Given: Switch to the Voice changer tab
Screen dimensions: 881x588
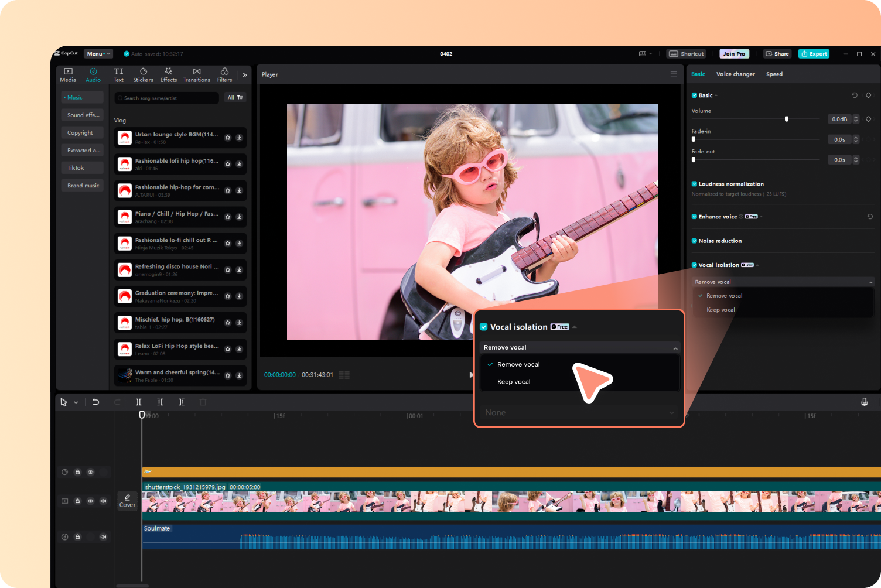Looking at the screenshot, I should 735,74.
